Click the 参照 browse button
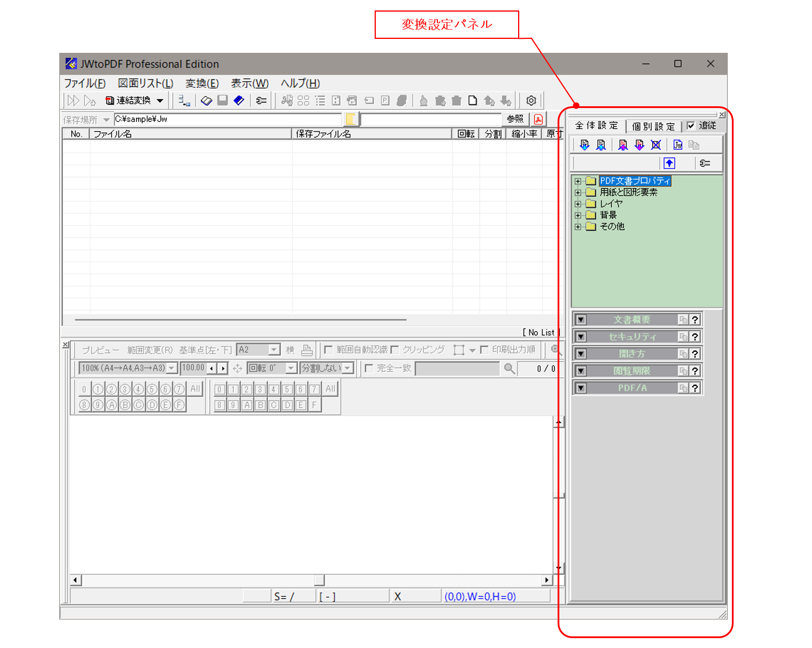Screen dimensions: 812x648 pyautogui.click(x=515, y=119)
